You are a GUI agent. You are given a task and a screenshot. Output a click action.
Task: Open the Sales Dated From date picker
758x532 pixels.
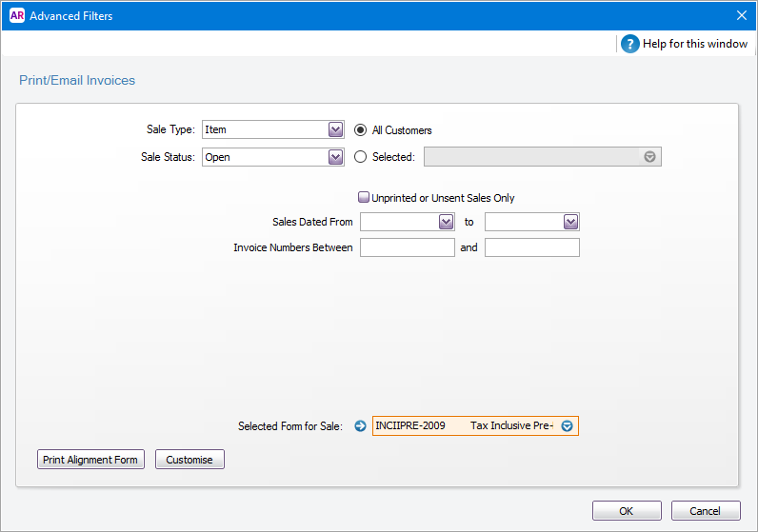tap(447, 222)
